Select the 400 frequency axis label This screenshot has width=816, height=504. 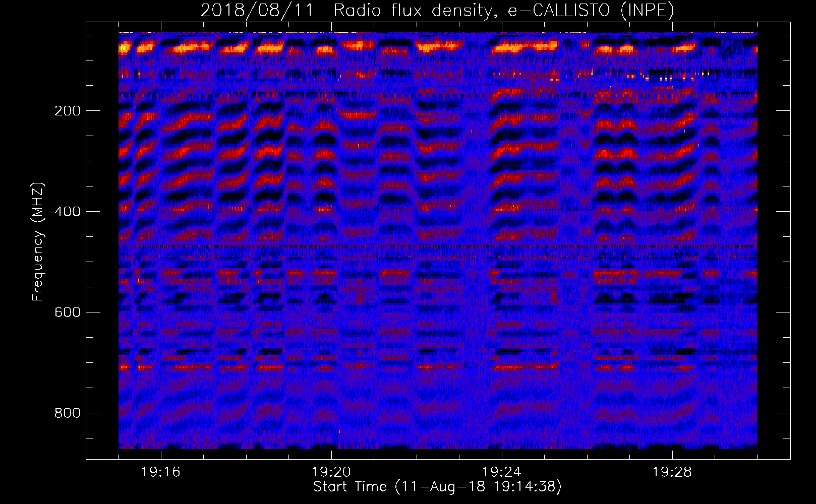[68, 211]
